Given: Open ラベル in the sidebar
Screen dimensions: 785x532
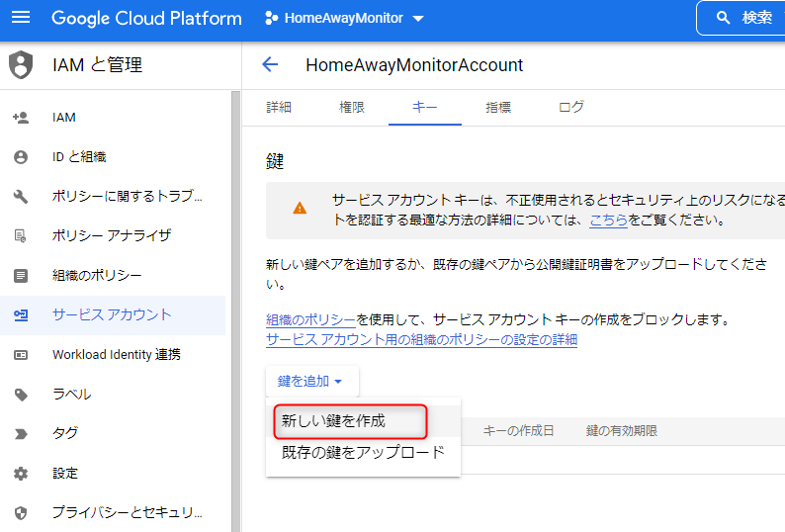Looking at the screenshot, I should (113, 395).
